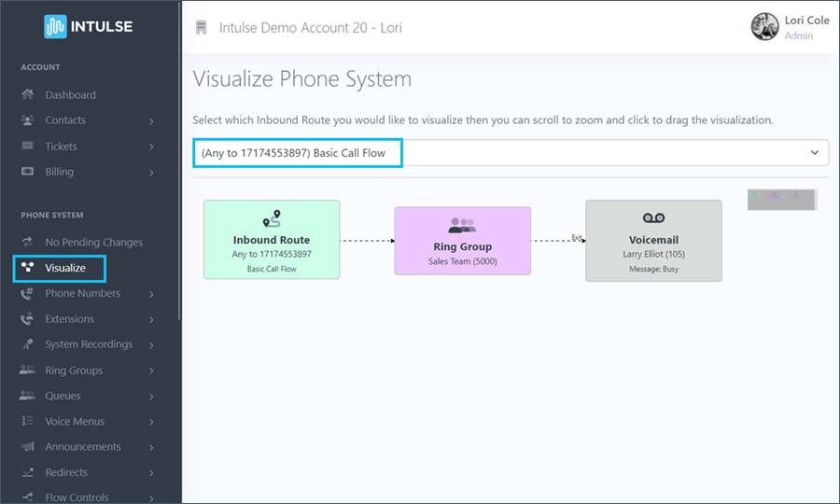Click the flow minimap thumbnail
The width and height of the screenshot is (840, 504).
[x=782, y=200]
